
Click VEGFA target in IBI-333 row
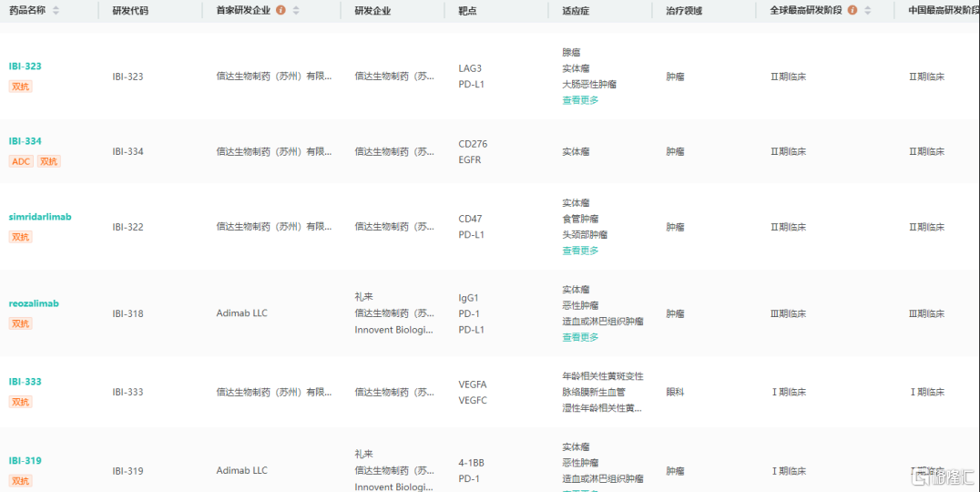point(473,384)
